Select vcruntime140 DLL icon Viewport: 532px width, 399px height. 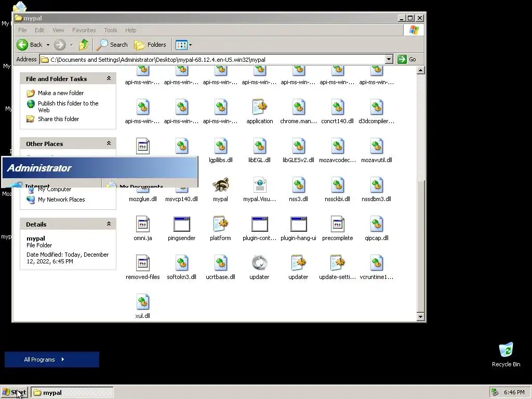pos(377,263)
